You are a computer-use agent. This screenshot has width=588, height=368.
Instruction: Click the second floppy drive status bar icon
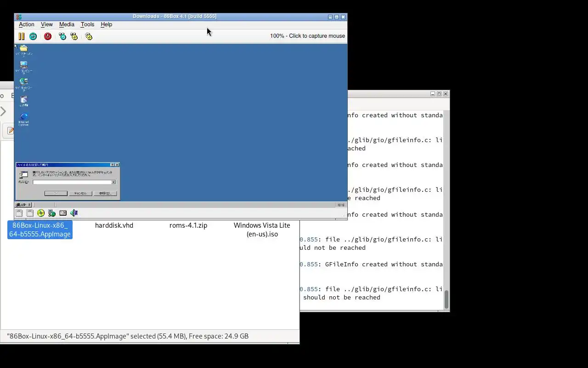pos(30,213)
